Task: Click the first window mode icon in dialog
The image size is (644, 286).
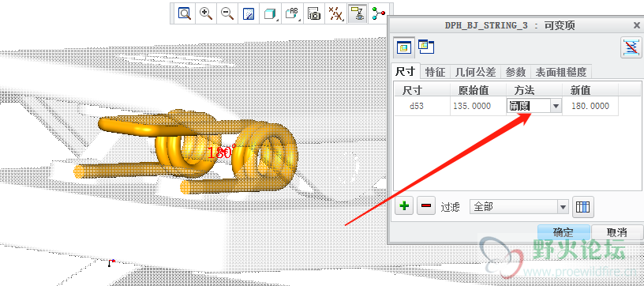Action: (x=404, y=48)
